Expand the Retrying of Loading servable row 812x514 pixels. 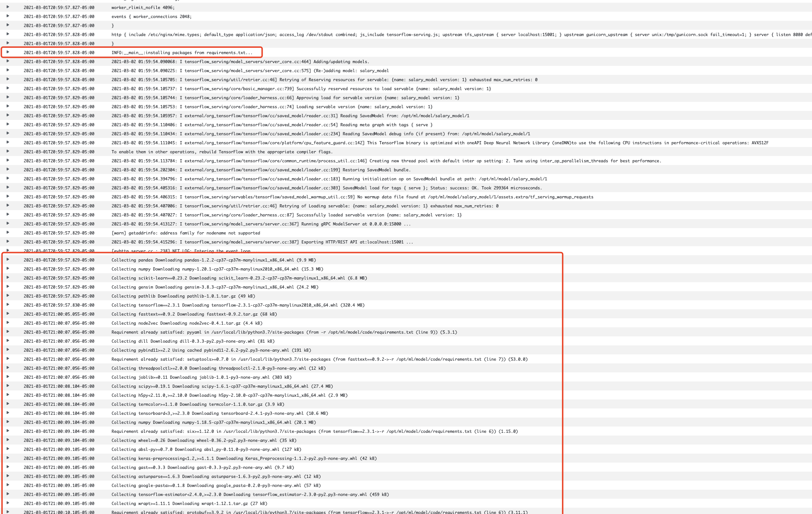click(8, 206)
